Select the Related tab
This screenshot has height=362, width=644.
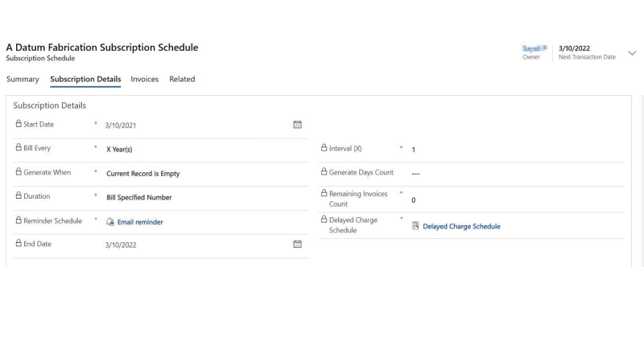(x=182, y=79)
